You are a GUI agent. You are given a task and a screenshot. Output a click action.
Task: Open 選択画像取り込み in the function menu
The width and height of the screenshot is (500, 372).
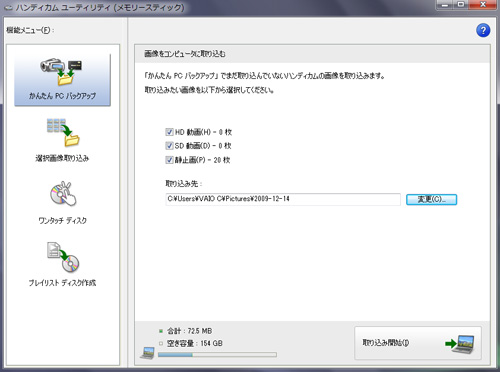(62, 140)
